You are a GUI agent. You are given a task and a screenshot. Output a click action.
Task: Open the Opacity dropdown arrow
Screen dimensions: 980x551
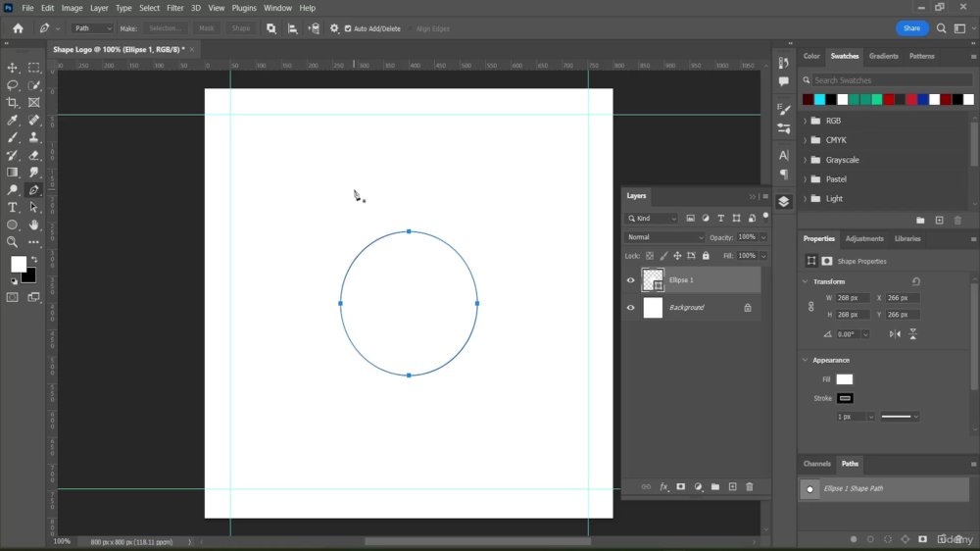pos(763,237)
